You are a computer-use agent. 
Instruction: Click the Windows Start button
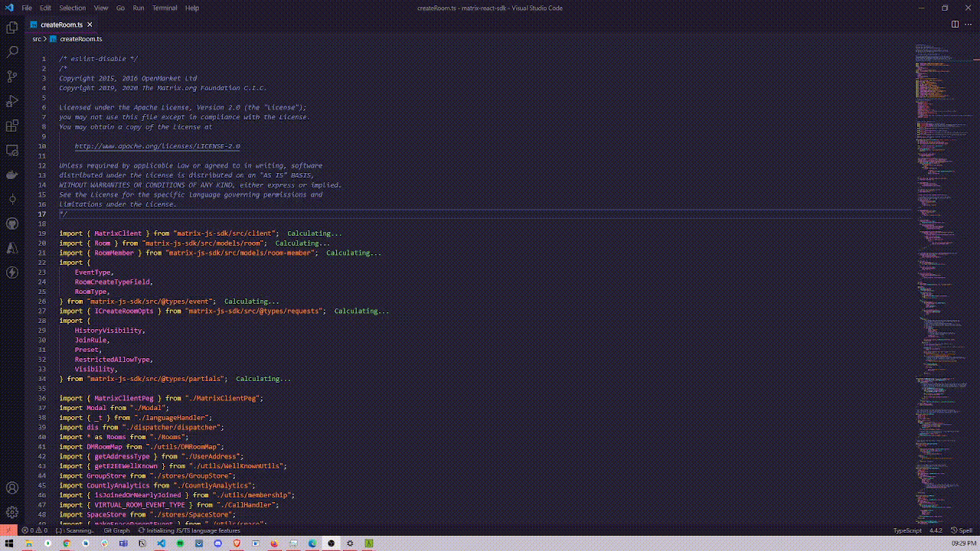tap(9, 543)
